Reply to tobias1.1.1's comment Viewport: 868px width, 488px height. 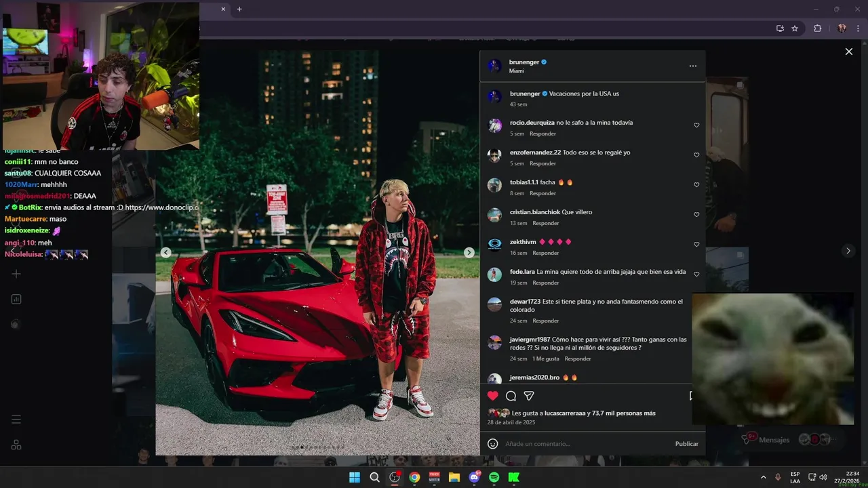click(x=542, y=193)
